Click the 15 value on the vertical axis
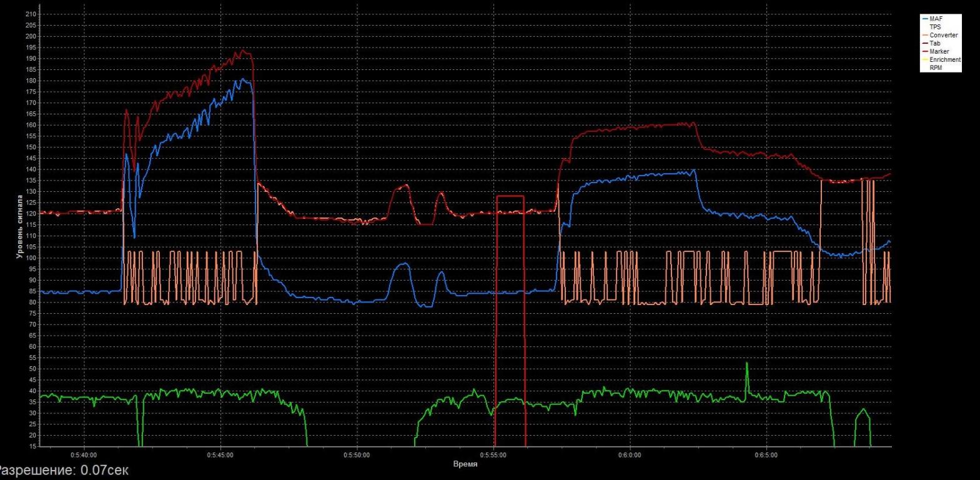Image resolution: width=980 pixels, height=480 pixels. pyautogui.click(x=33, y=447)
